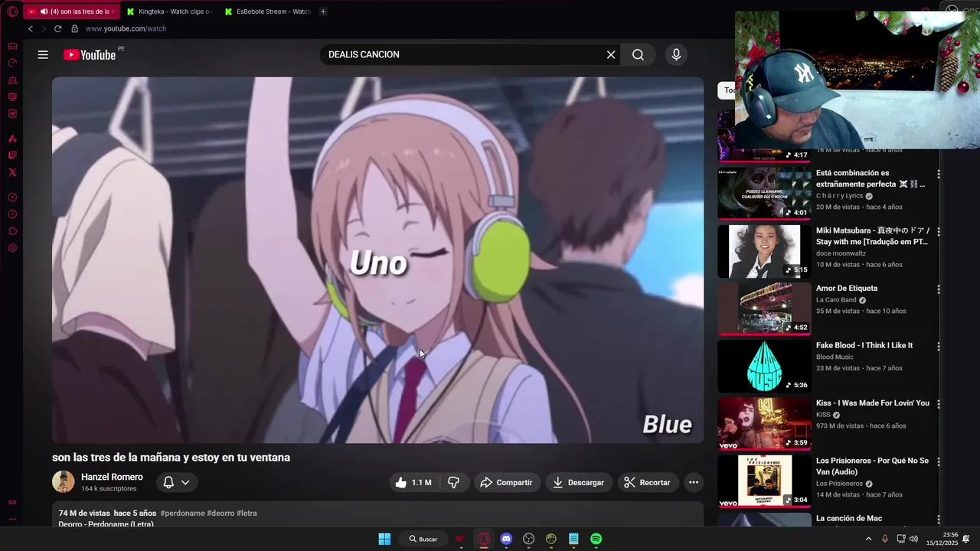Image resolution: width=980 pixels, height=551 pixels.
Task: Open Extensions cube in Opera sidebar
Action: (x=12, y=231)
